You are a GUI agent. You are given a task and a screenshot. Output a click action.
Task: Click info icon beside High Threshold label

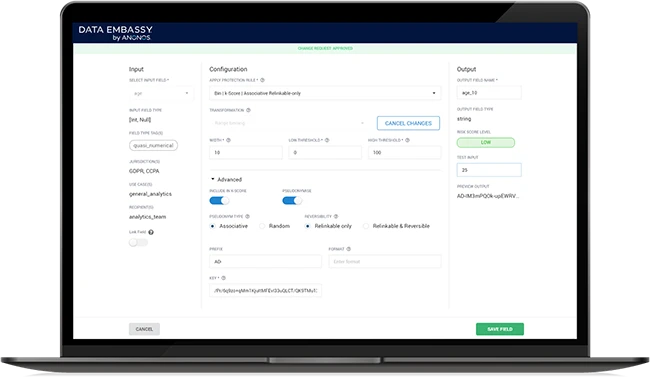pyautogui.click(x=407, y=140)
